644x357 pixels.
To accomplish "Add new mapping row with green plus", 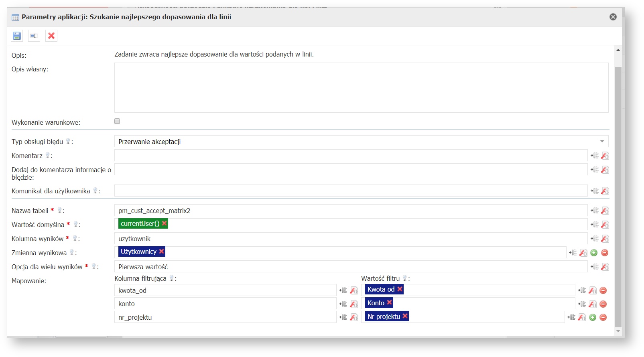I will pyautogui.click(x=593, y=317).
